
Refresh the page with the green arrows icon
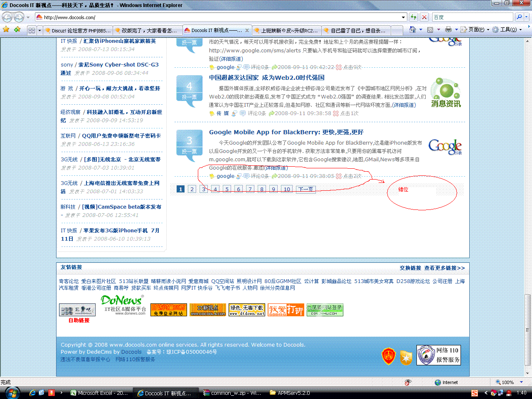pos(414,17)
